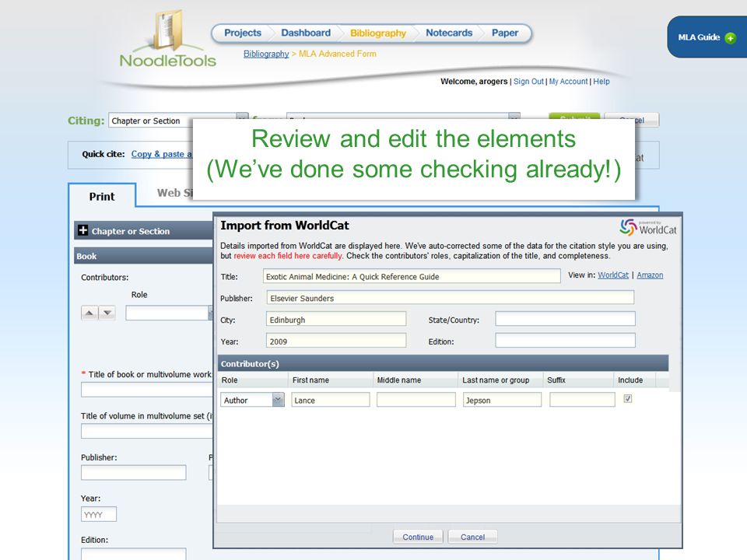Screen dimensions: 747x560
Task: Click the Year field containing 2009
Action: click(336, 341)
